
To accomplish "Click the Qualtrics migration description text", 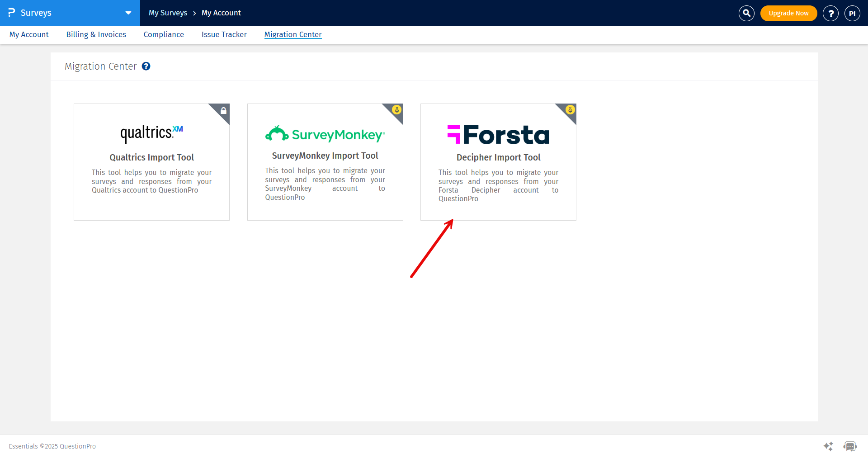I will [x=151, y=181].
